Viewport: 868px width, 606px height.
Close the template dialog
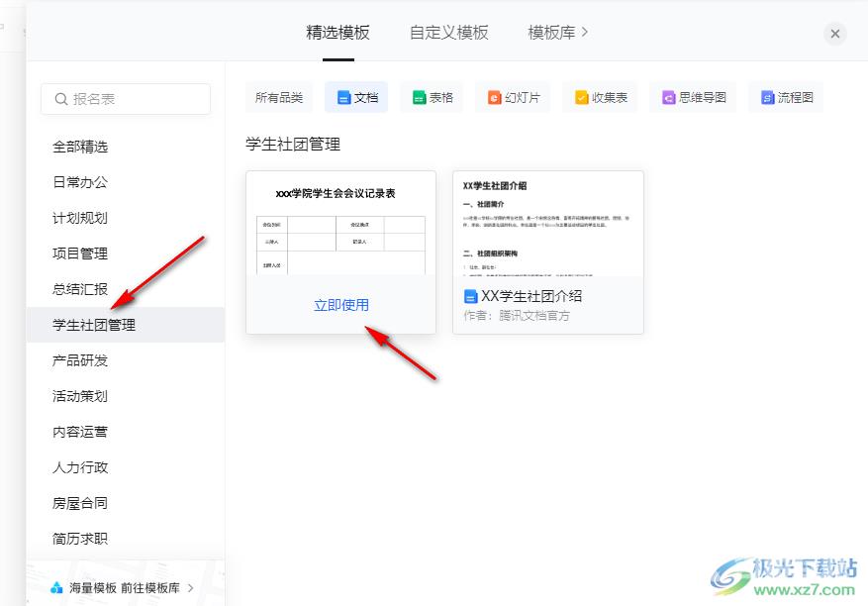[834, 34]
